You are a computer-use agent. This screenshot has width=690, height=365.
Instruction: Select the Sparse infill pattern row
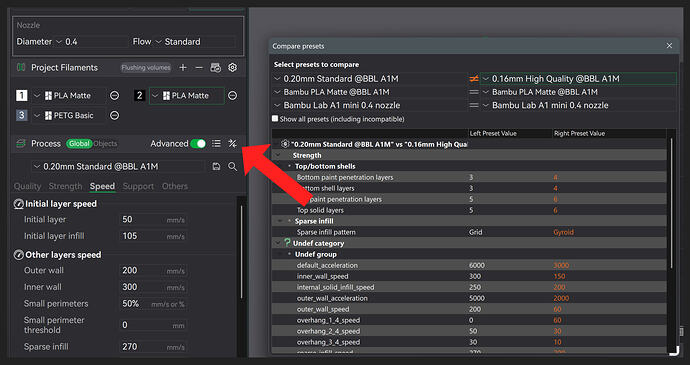pyautogui.click(x=469, y=232)
